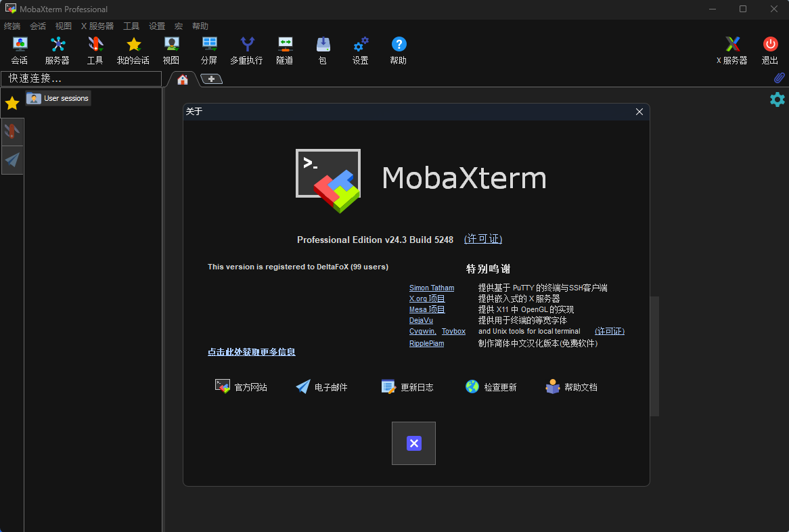
Task: Click the 许可证 link beside build number
Action: point(483,239)
